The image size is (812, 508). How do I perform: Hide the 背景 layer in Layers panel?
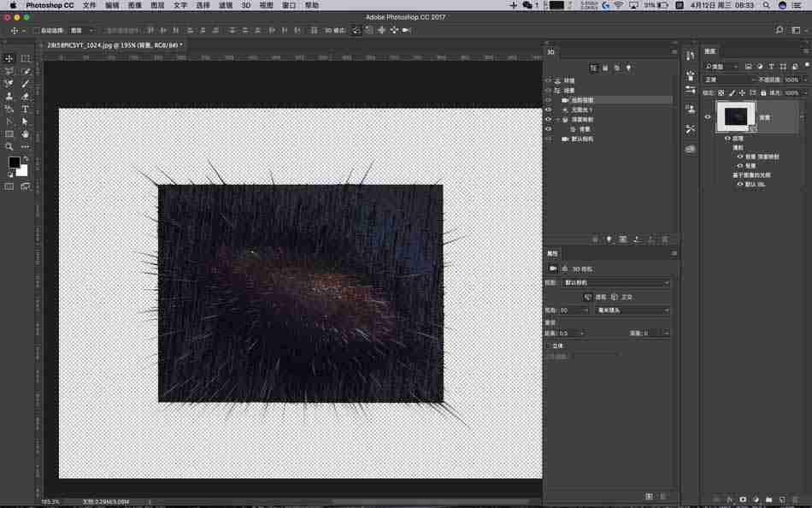(x=708, y=117)
